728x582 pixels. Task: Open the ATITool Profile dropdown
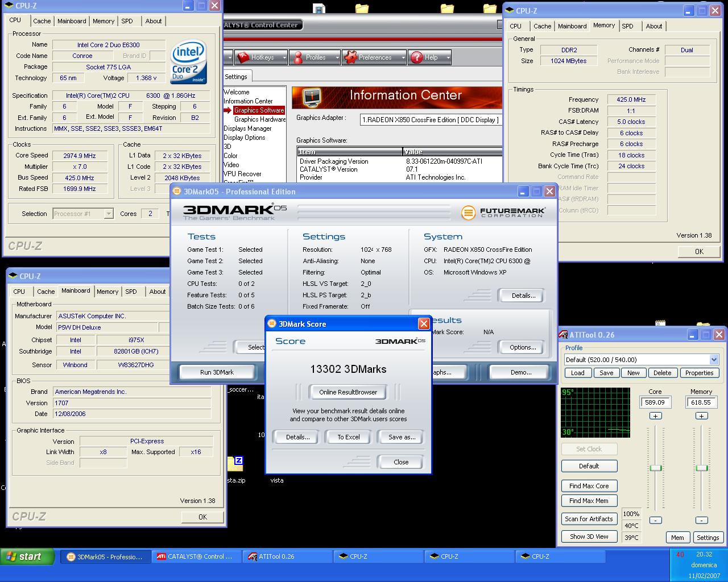click(714, 360)
